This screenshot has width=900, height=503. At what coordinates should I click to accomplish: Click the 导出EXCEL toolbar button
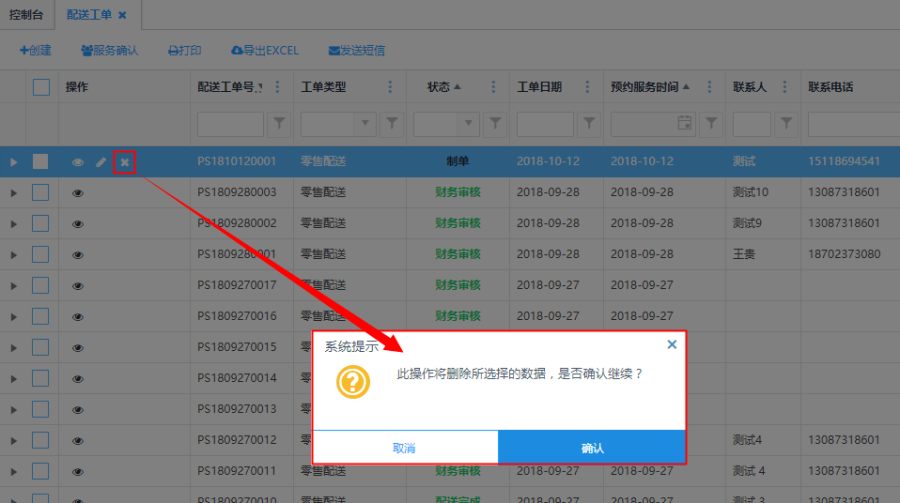click(x=264, y=50)
